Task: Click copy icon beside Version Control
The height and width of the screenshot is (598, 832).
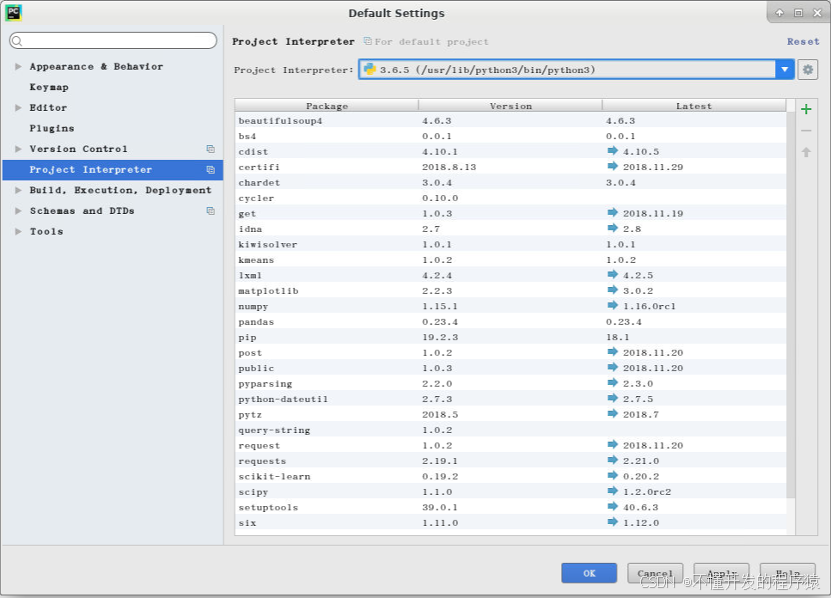Action: (x=211, y=149)
